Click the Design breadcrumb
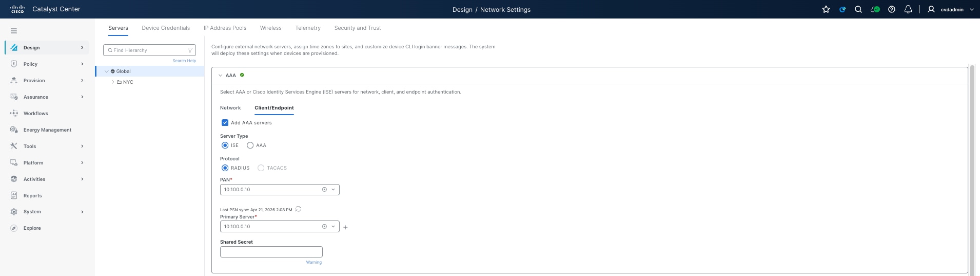This screenshot has height=276, width=980. (x=462, y=9)
